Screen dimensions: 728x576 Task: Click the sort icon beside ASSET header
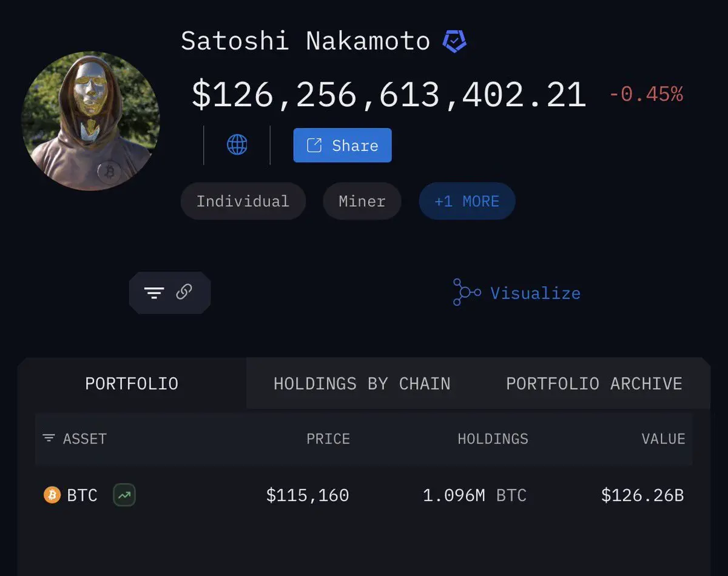(x=49, y=438)
